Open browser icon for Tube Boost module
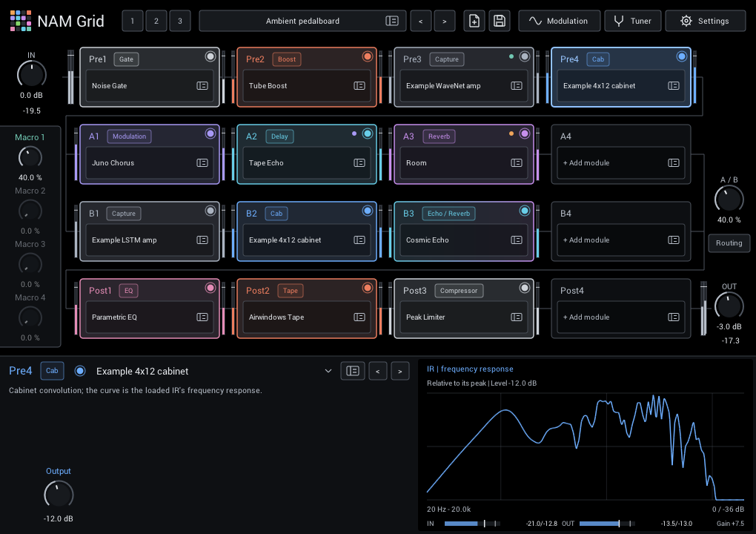 pos(359,86)
